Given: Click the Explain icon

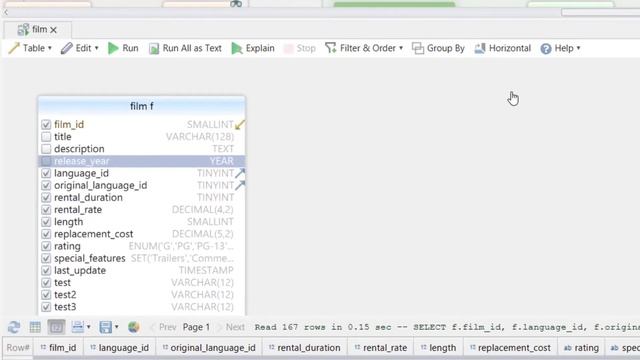Looking at the screenshot, I should coord(237,48).
